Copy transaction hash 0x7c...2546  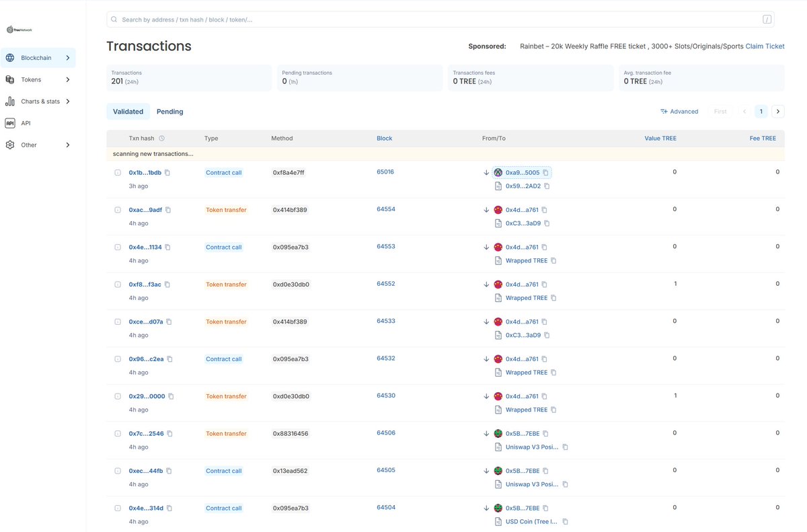coord(169,434)
